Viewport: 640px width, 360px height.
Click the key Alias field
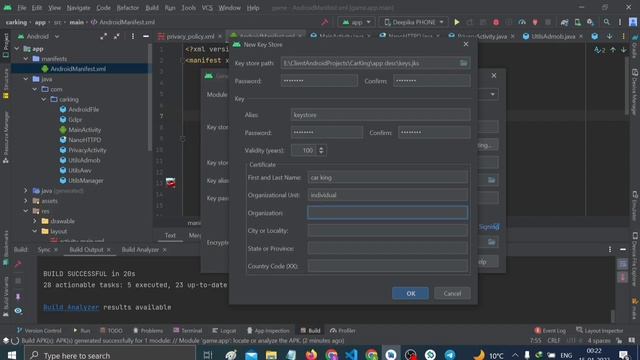click(380, 115)
